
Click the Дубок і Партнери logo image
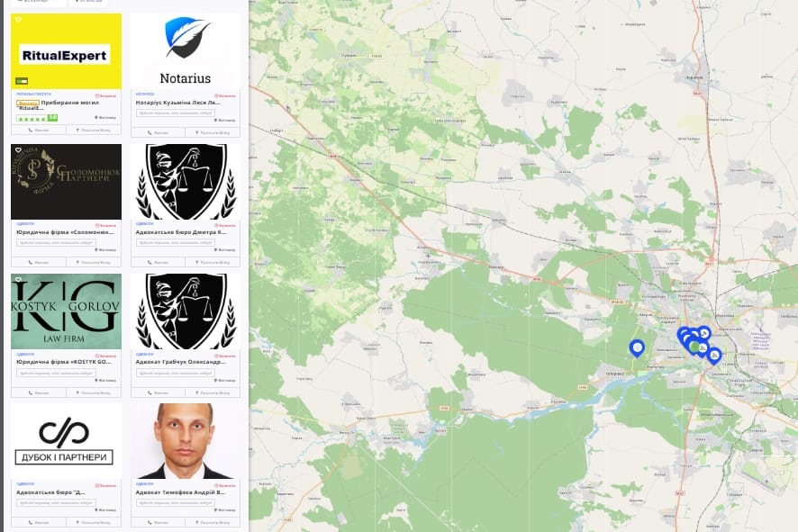[64, 440]
